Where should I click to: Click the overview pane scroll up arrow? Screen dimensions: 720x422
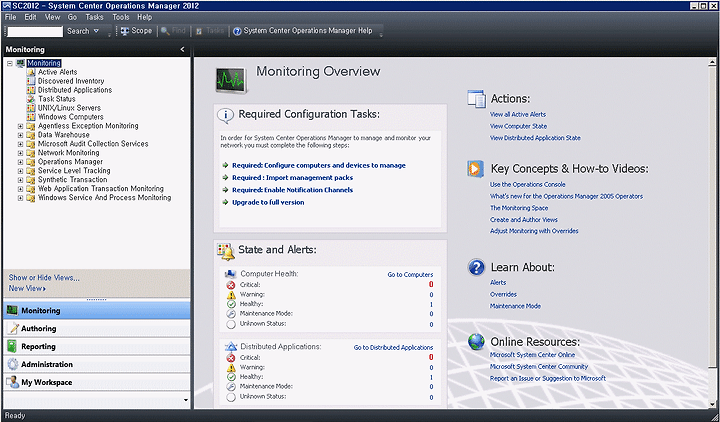712,62
